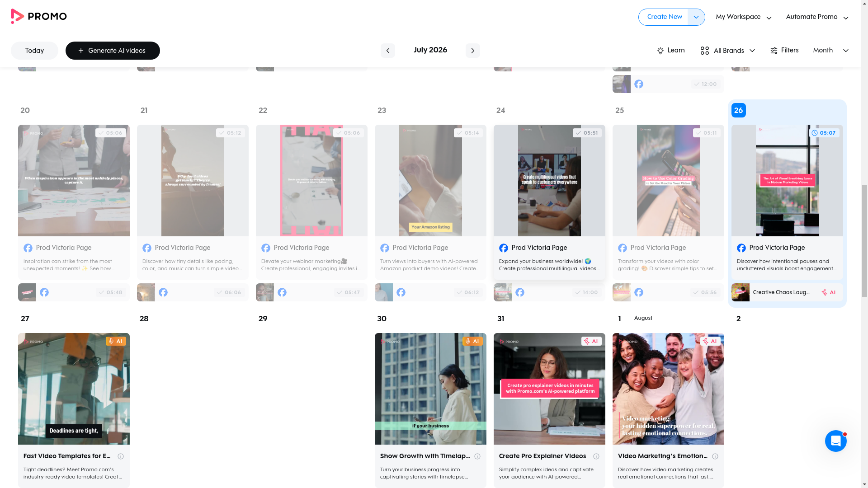Click the Generate AI videos button
The width and height of the screenshot is (868, 488).
coord(113,51)
